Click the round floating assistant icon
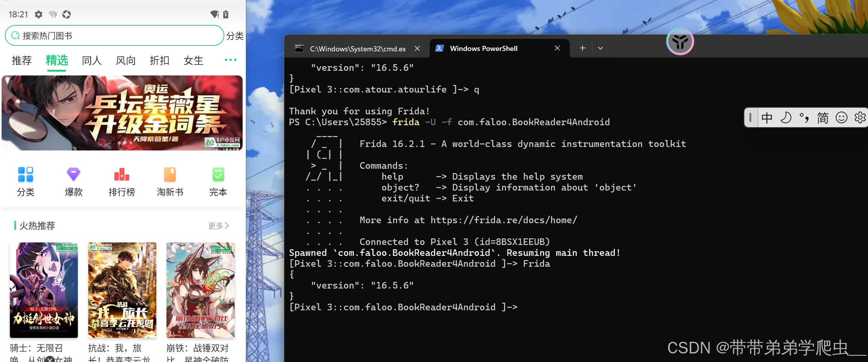The width and height of the screenshot is (868, 362). click(680, 41)
